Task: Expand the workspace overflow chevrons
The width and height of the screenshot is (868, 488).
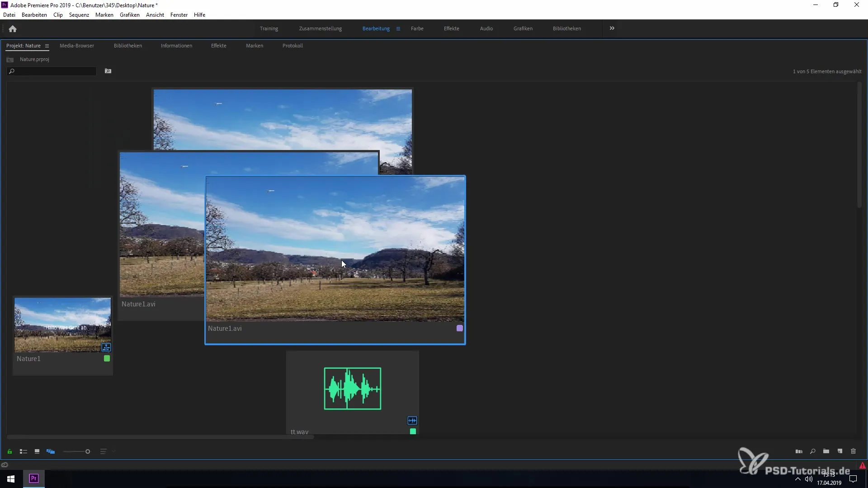Action: 612,28
